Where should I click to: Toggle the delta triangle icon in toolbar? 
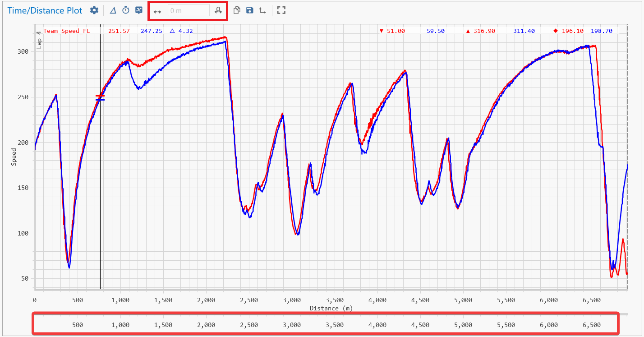click(x=113, y=10)
